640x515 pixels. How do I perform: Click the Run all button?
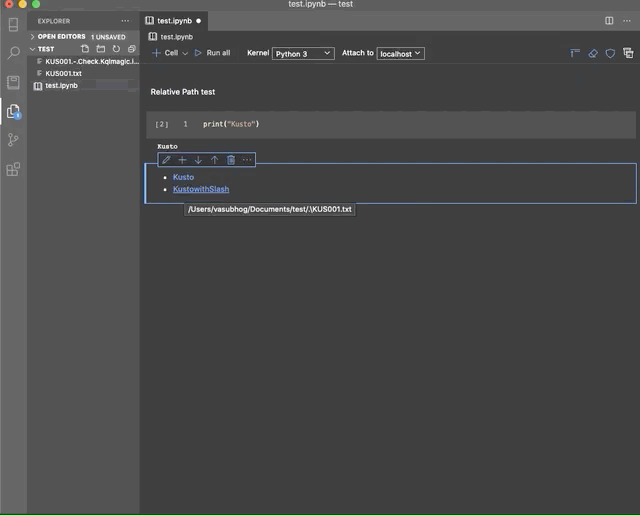[x=212, y=53]
